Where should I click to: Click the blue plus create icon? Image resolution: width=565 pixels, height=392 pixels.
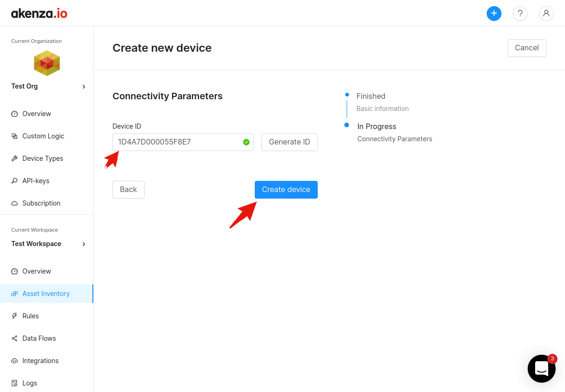pos(494,14)
